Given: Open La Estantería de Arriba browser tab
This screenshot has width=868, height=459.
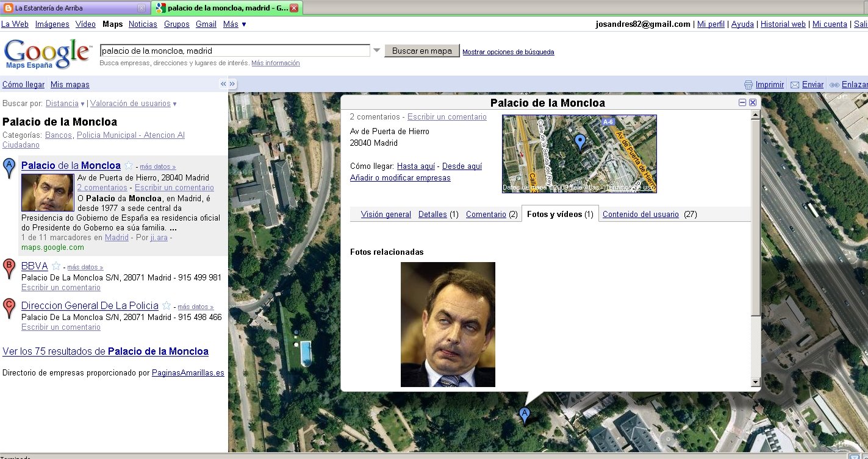Looking at the screenshot, I should pos(74,8).
